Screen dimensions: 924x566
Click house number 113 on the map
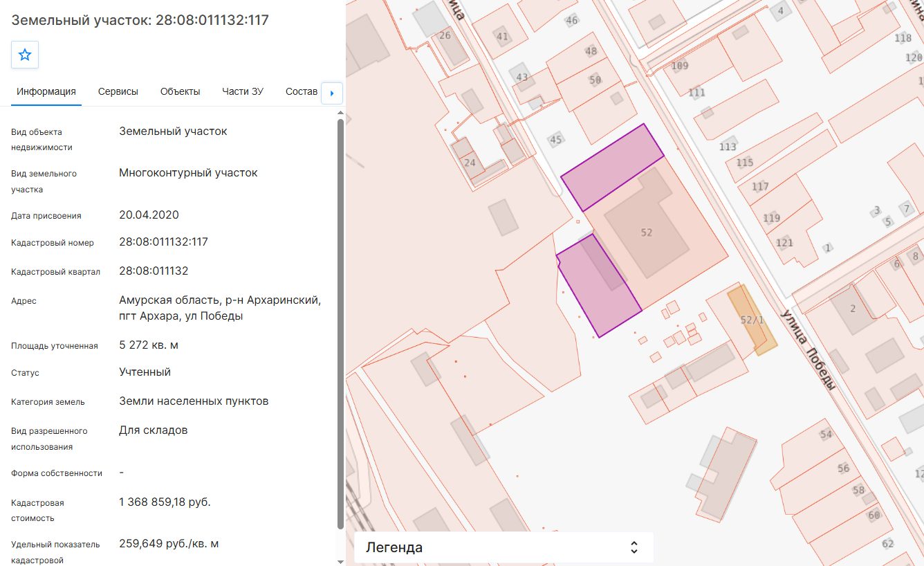coord(728,147)
